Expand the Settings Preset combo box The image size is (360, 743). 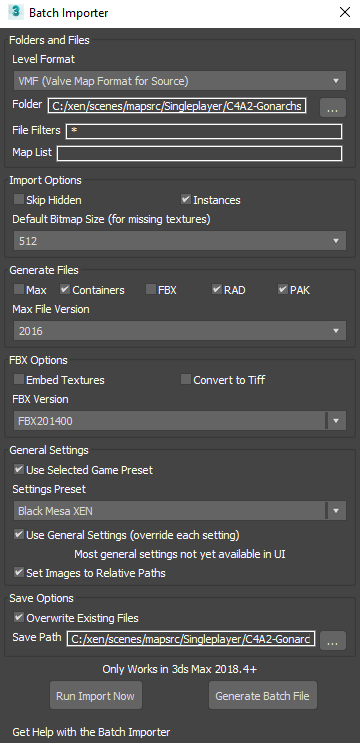(180, 511)
